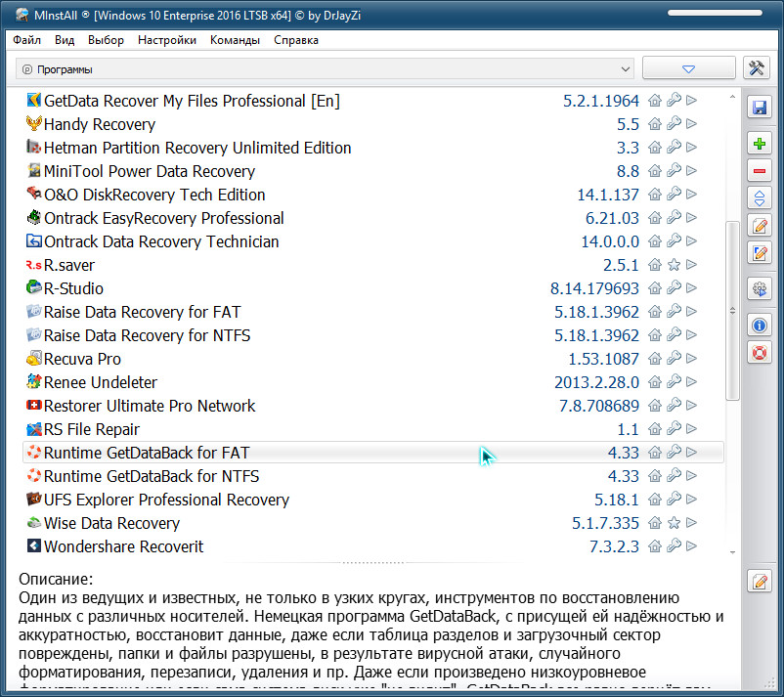Open the blue info icon in sidebar
This screenshot has height=697, width=784.
(759, 326)
